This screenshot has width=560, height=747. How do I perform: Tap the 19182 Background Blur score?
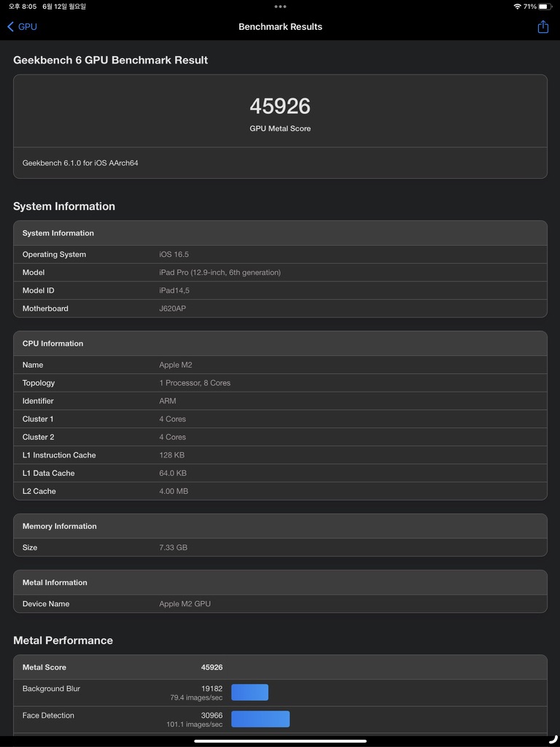click(x=212, y=689)
